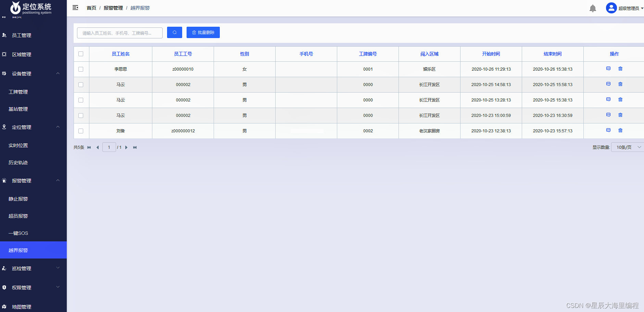
Task: Select 越界报警 sidebar item
Action: 33,250
